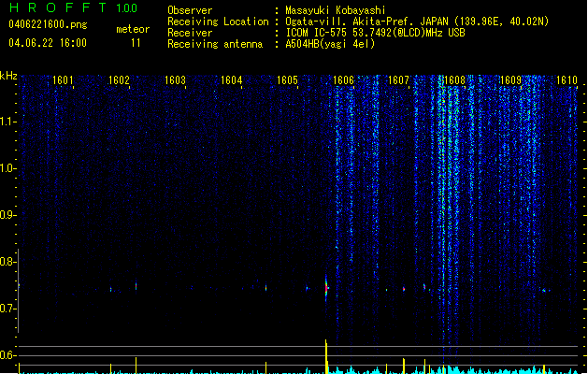Click the strong red meteor echo before 1606
Image resolution: width=588 pixels, height=374 pixels.
coord(326,288)
